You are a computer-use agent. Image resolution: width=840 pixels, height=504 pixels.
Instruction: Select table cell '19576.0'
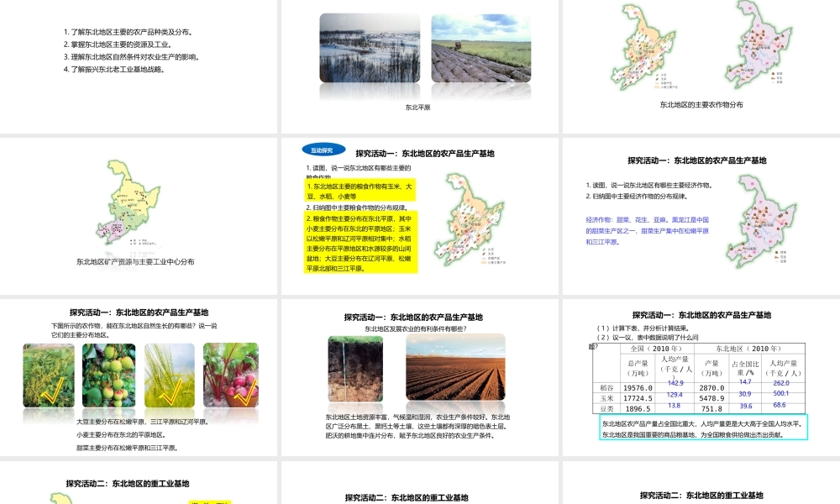coord(638,388)
